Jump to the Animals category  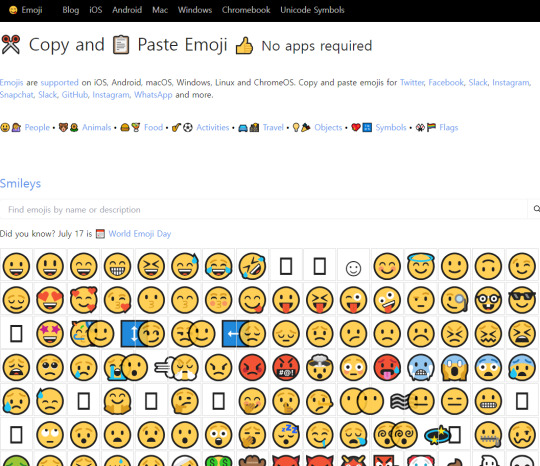[96, 127]
